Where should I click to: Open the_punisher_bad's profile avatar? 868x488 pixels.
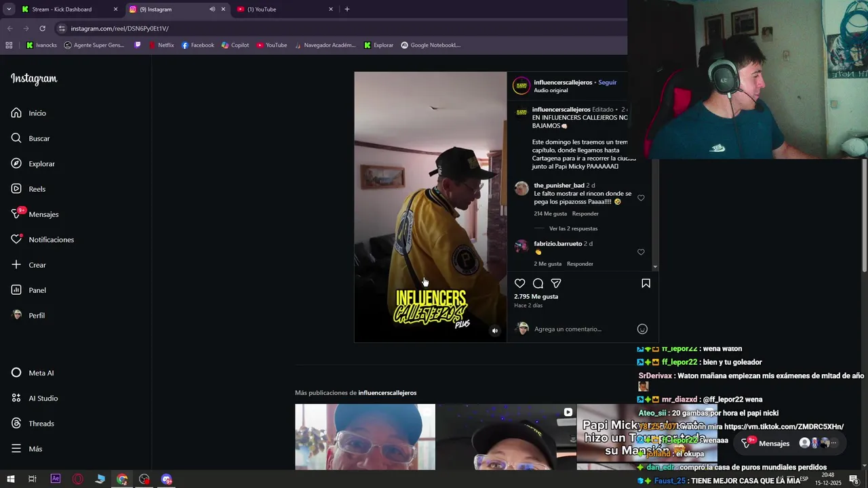click(521, 188)
